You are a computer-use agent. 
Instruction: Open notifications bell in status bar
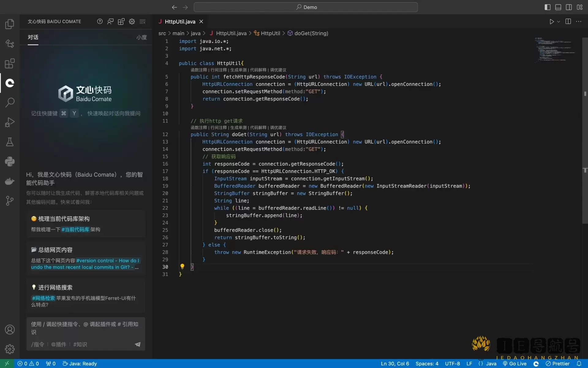tap(579, 363)
